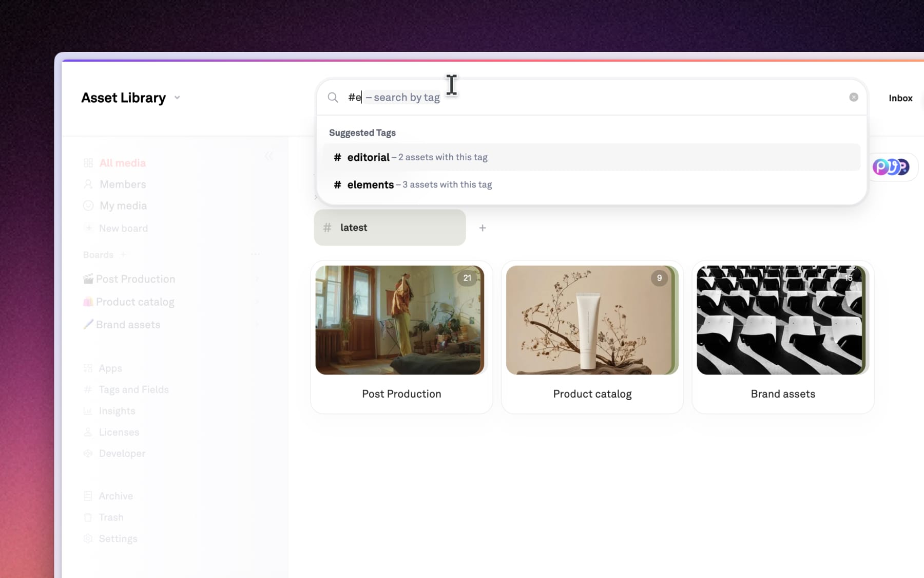This screenshot has height=578, width=924.
Task: Click the clear search X icon
Action: [853, 97]
